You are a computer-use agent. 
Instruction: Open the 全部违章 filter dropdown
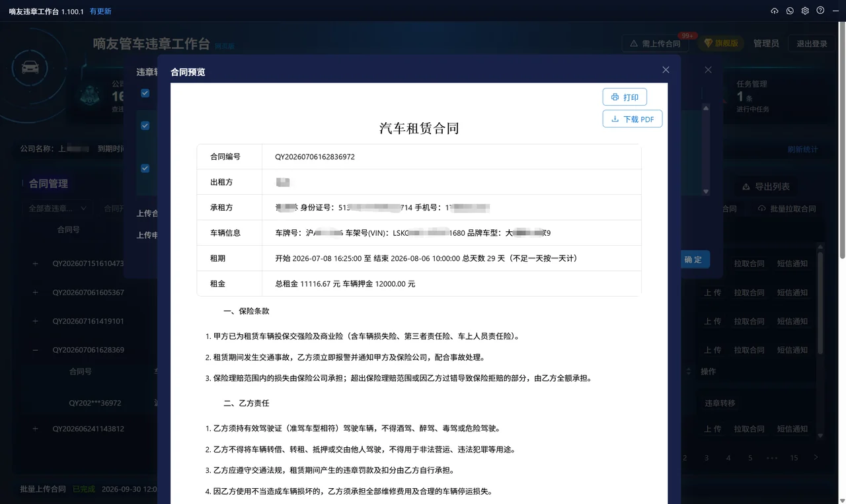coord(58,208)
